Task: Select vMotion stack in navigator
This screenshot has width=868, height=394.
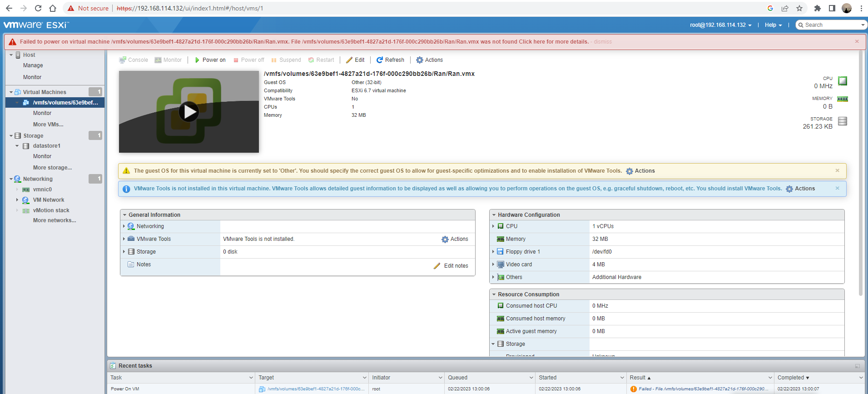Action: click(51, 210)
